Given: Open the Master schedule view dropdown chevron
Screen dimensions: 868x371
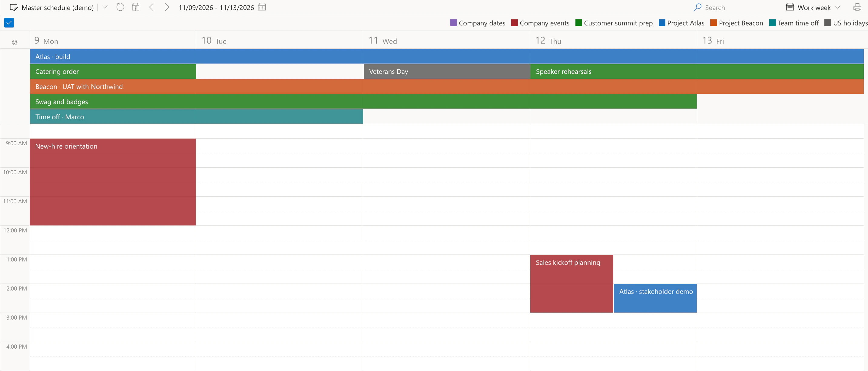Looking at the screenshot, I should coord(105,7).
